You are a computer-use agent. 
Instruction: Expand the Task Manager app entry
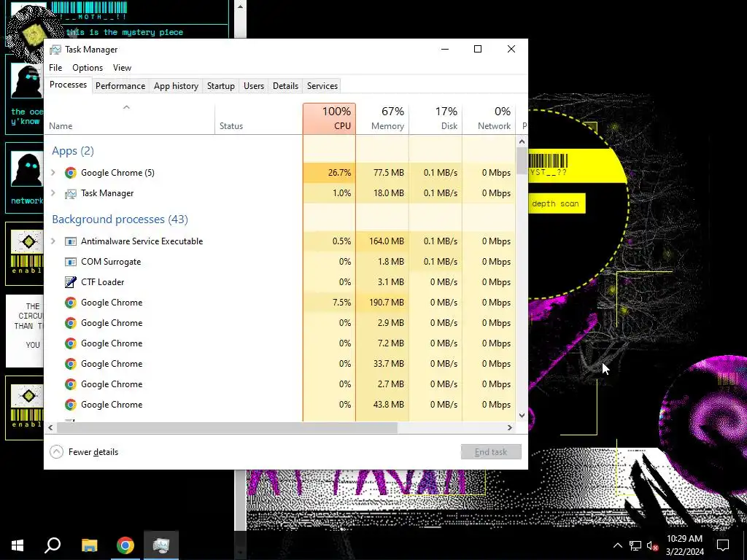[x=53, y=193]
